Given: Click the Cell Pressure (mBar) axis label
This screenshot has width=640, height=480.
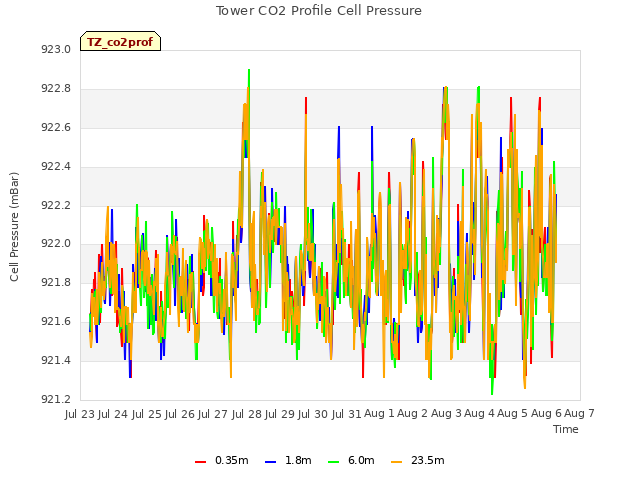Looking at the screenshot, I should pyautogui.click(x=14, y=227).
